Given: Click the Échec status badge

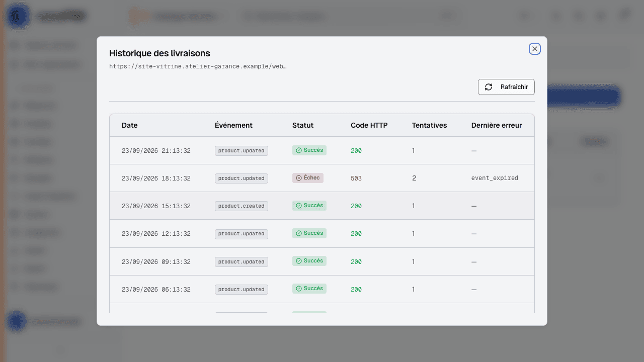Looking at the screenshot, I should pos(308,178).
